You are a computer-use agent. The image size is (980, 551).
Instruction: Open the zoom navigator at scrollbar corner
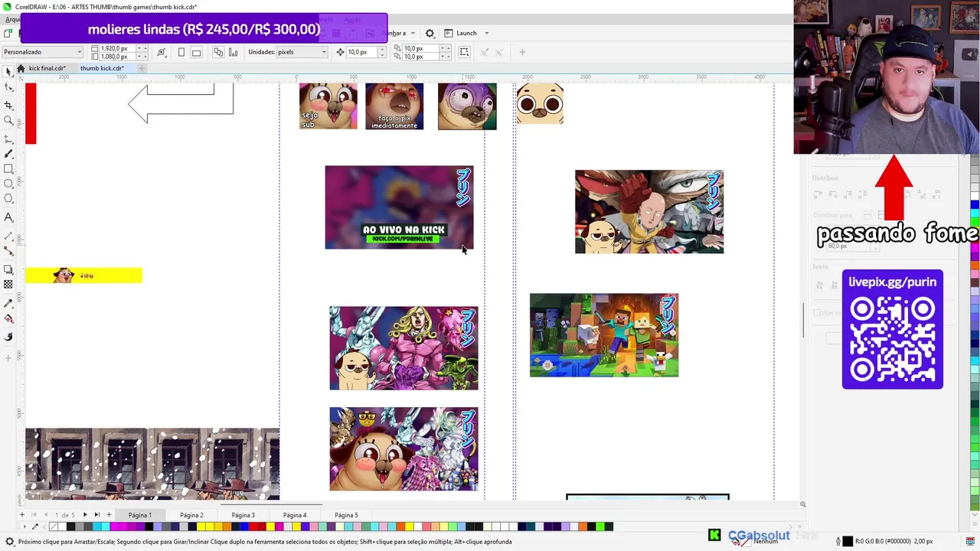[802, 504]
